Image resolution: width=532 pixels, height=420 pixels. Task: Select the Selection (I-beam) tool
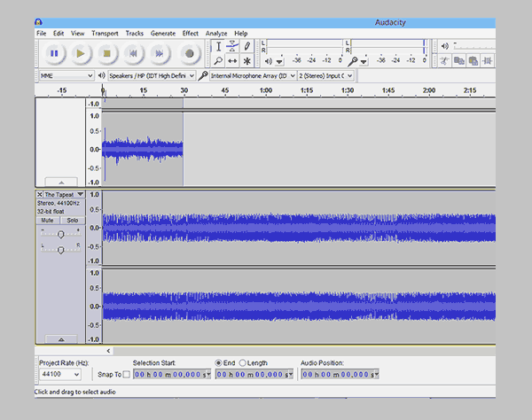click(218, 46)
